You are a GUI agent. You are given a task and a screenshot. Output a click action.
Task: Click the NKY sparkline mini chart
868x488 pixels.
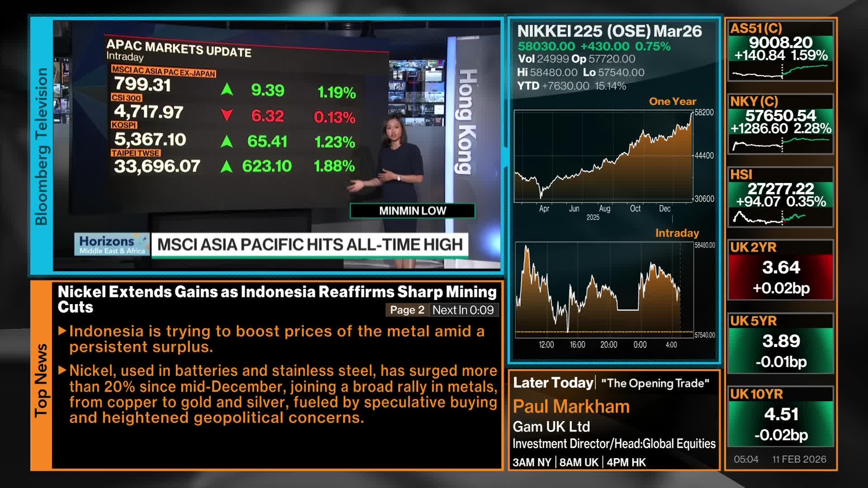click(x=780, y=144)
